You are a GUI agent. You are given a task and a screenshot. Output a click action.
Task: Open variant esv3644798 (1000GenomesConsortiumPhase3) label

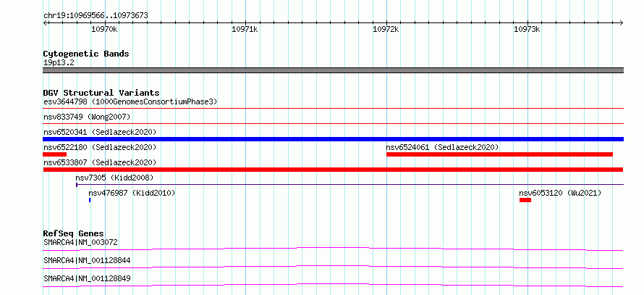click(x=130, y=101)
